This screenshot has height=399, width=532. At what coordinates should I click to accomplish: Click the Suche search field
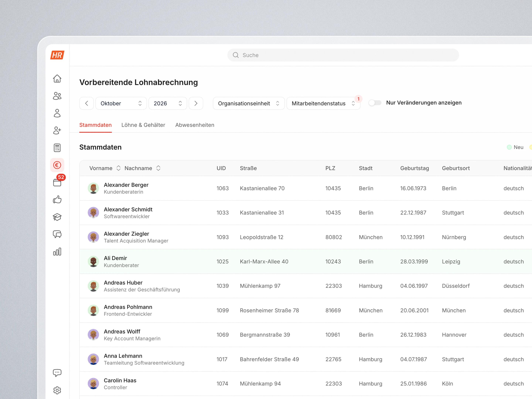tap(343, 55)
